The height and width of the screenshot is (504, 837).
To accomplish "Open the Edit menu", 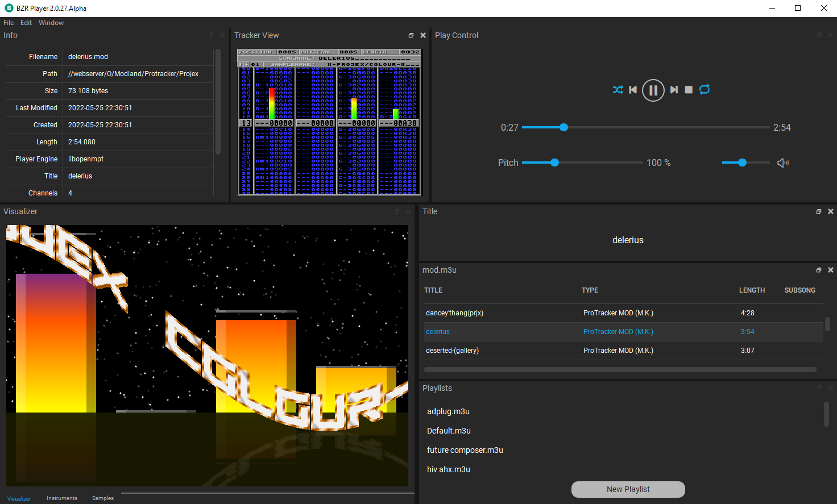I will click(26, 23).
